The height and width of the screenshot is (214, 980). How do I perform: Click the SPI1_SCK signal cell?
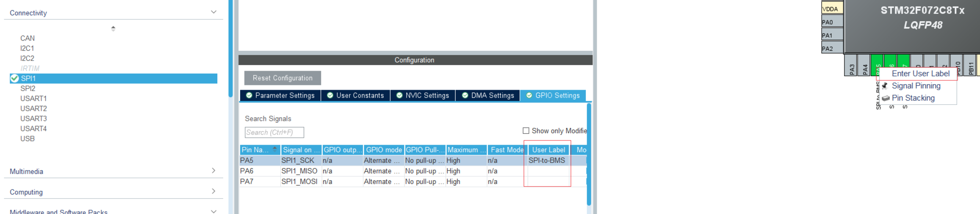[x=300, y=161]
